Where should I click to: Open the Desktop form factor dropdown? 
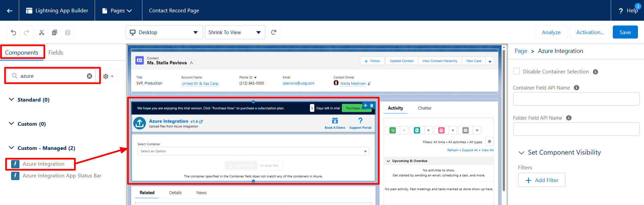click(x=165, y=33)
